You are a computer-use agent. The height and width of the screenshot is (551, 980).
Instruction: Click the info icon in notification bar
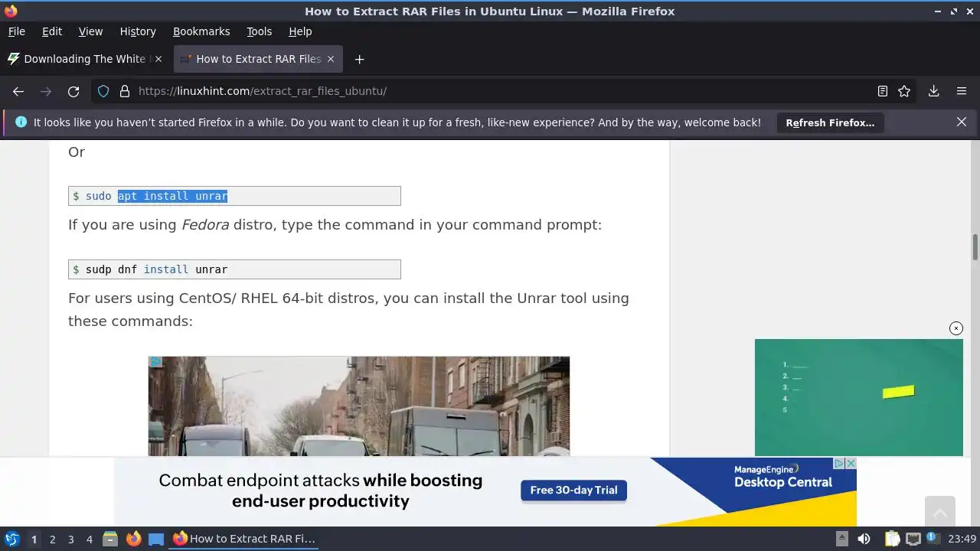(x=21, y=122)
